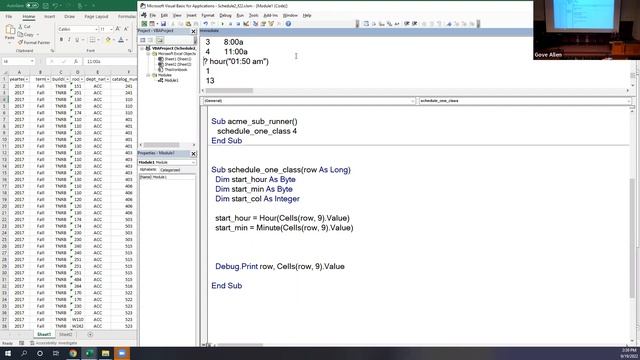Toggle Italic formatting in Excel ribbon
The image size is (640, 360).
tap(69, 40)
